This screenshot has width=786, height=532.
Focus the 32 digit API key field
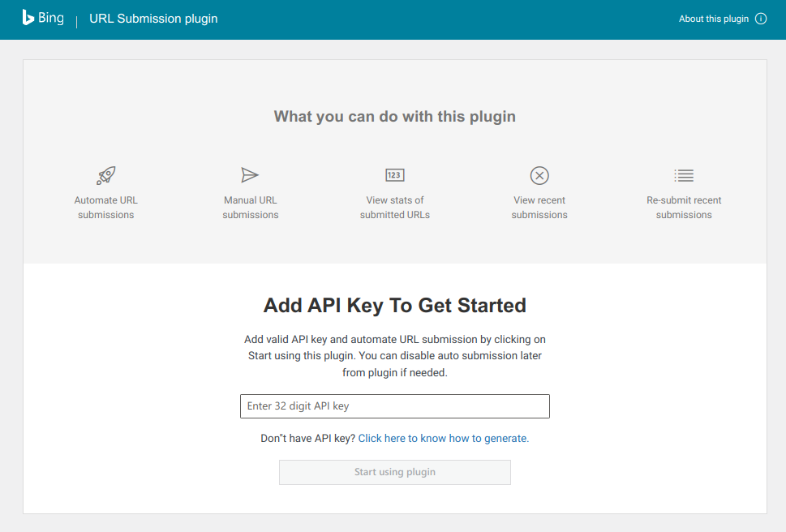(x=395, y=406)
